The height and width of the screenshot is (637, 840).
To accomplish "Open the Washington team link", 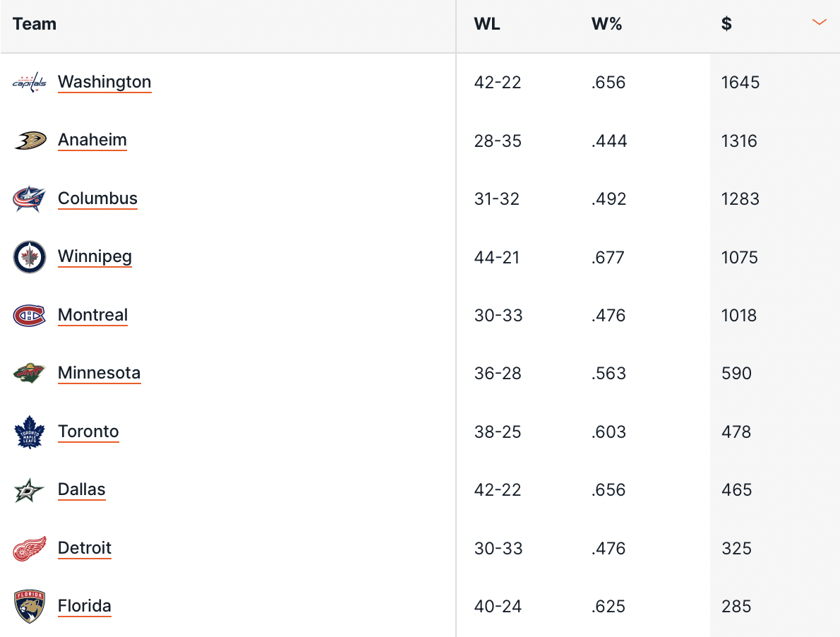I will [104, 82].
